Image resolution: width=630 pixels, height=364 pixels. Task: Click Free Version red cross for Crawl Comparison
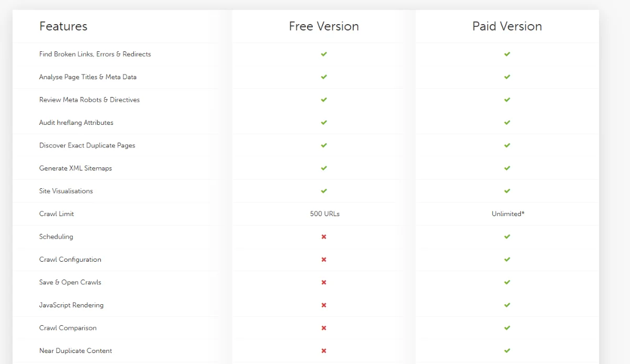pyautogui.click(x=324, y=328)
